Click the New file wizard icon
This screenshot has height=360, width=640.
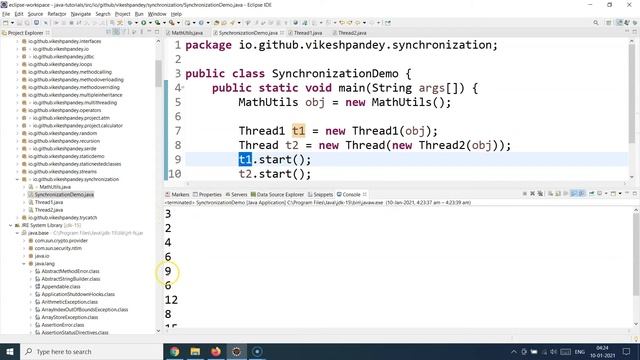6,23
